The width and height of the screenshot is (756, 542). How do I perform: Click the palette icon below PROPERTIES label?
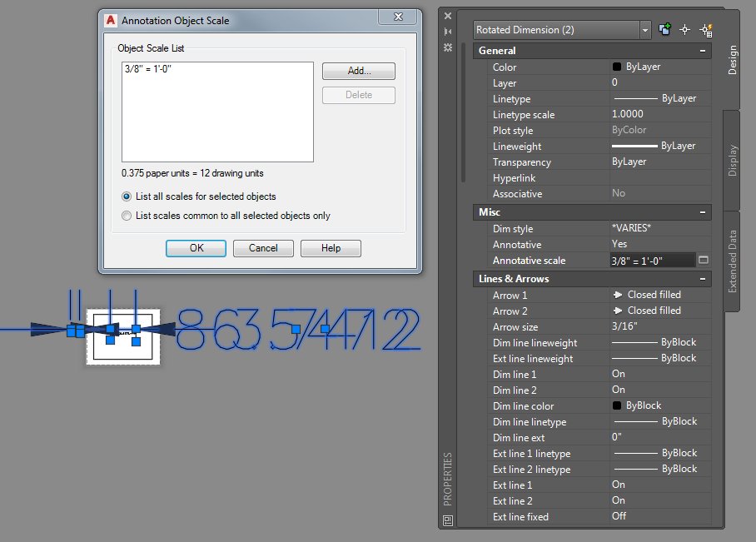coord(448,520)
